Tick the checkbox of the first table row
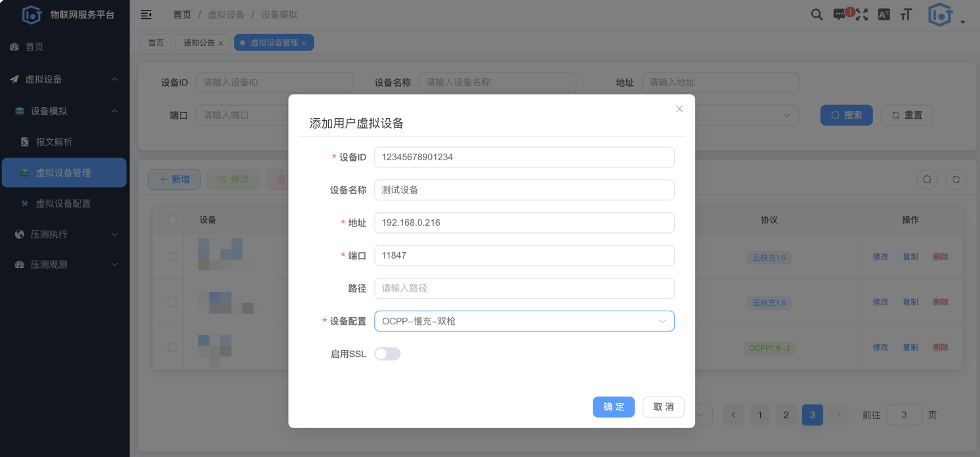Viewport: 980px width, 457px height. (x=172, y=257)
